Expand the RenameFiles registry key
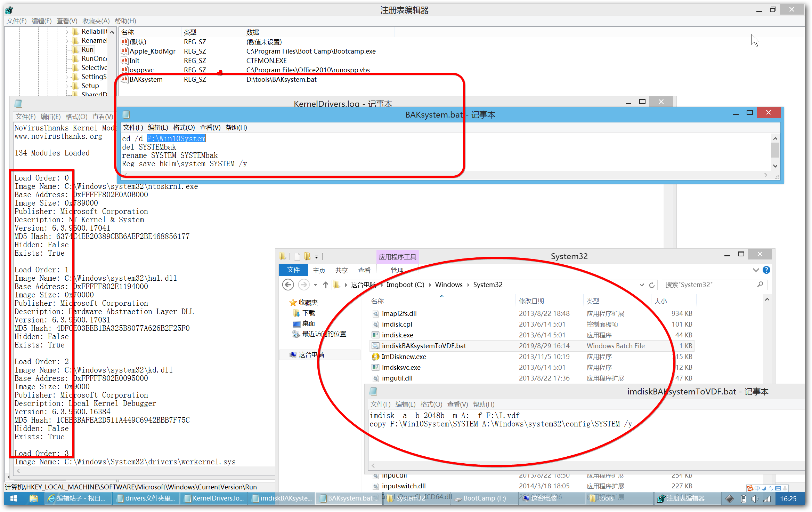 [67, 41]
